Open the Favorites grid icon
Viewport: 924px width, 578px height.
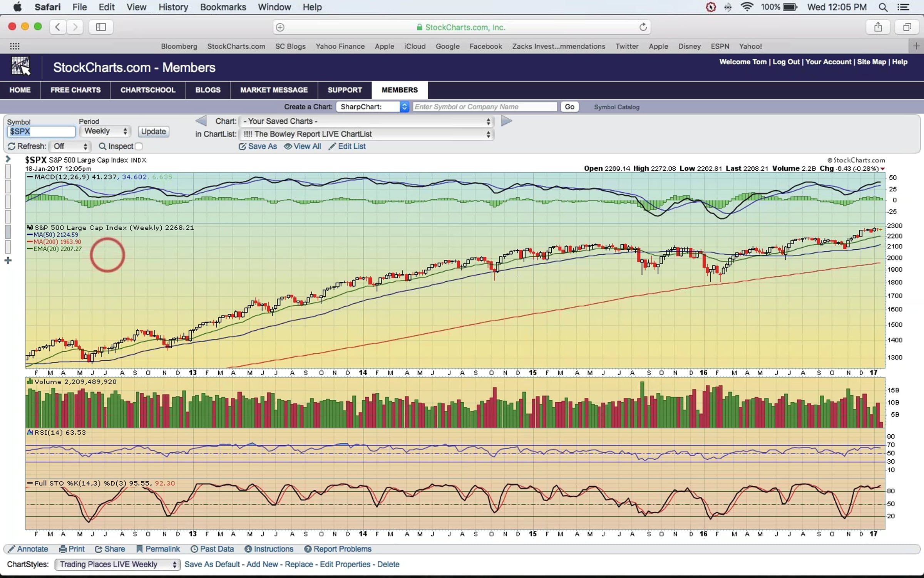tap(15, 46)
